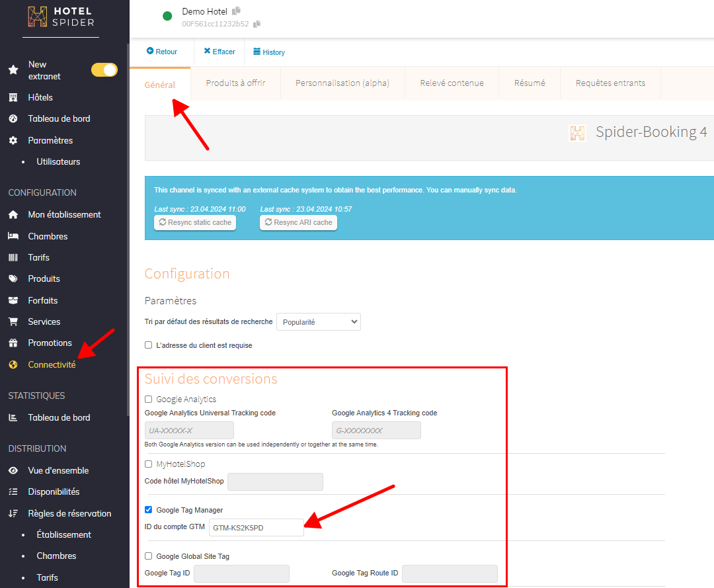Collapse the Règles de réservation menu
Screen dimensions: 714x588
point(69,513)
